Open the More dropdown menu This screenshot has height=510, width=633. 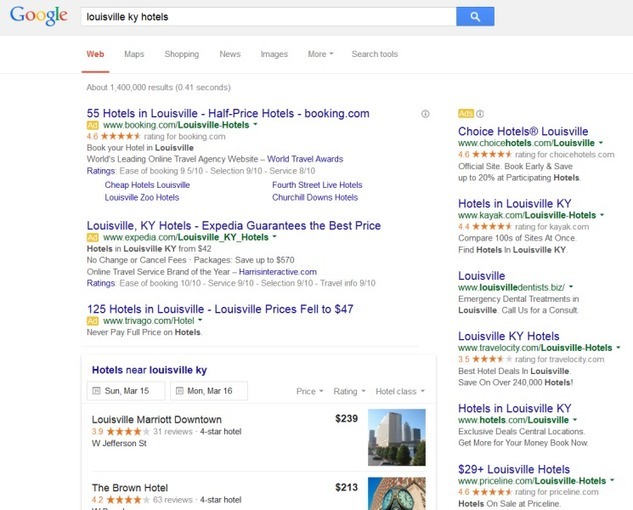[321, 54]
